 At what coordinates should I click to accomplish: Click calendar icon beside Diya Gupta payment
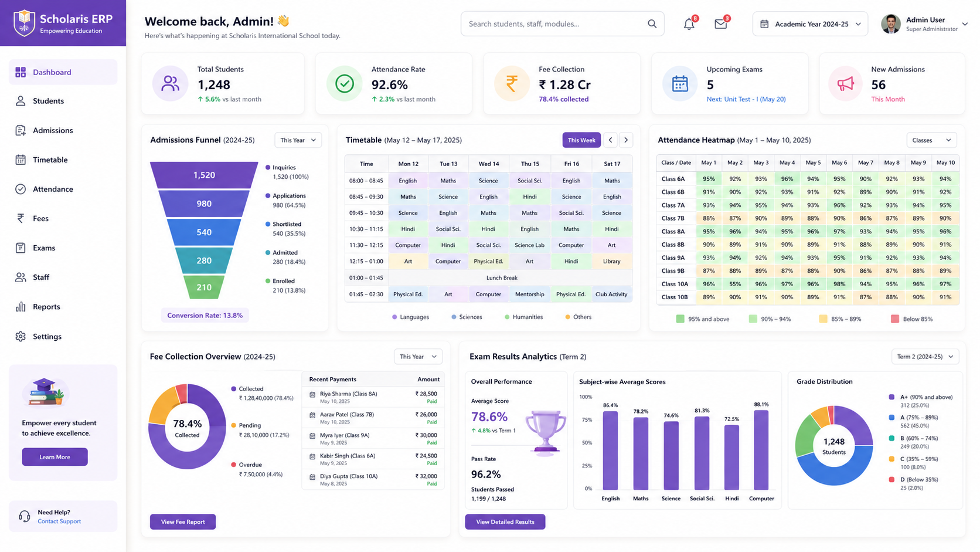click(x=312, y=478)
